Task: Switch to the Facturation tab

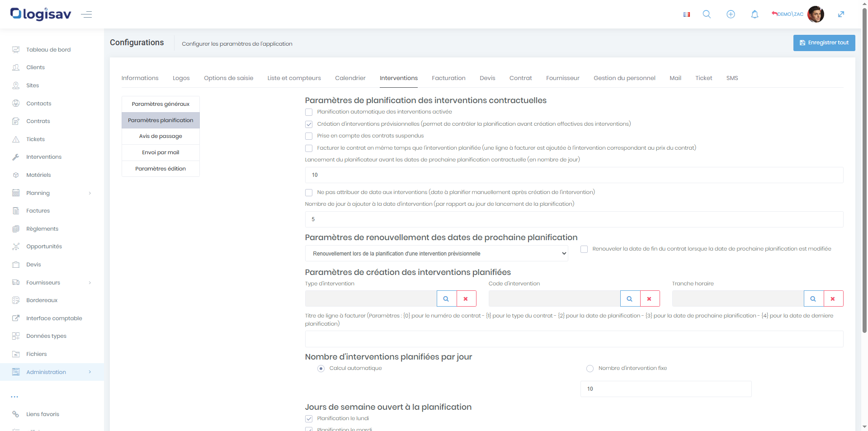Action: click(x=448, y=78)
